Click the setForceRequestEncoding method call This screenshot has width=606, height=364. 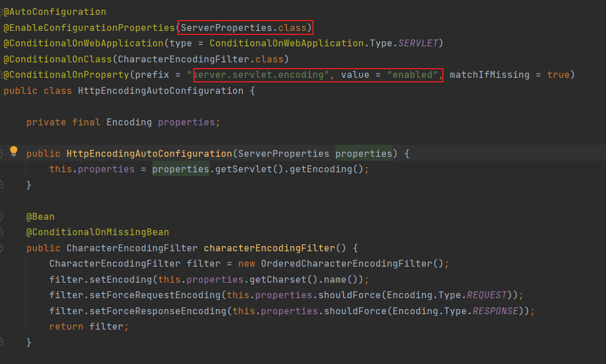155,295
